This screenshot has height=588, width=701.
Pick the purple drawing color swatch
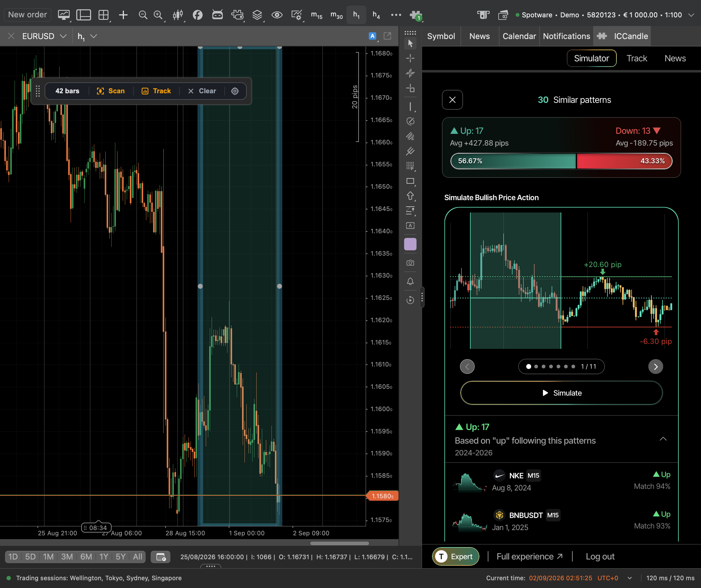click(410, 244)
